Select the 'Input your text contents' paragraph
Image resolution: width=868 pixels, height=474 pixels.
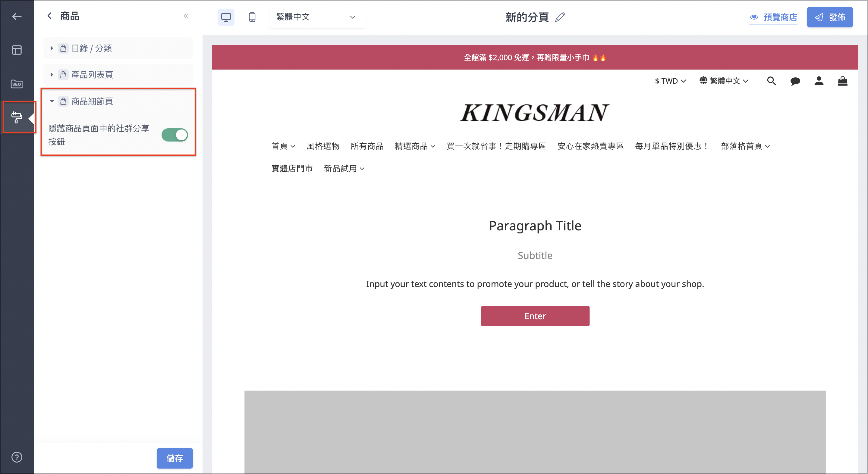535,284
